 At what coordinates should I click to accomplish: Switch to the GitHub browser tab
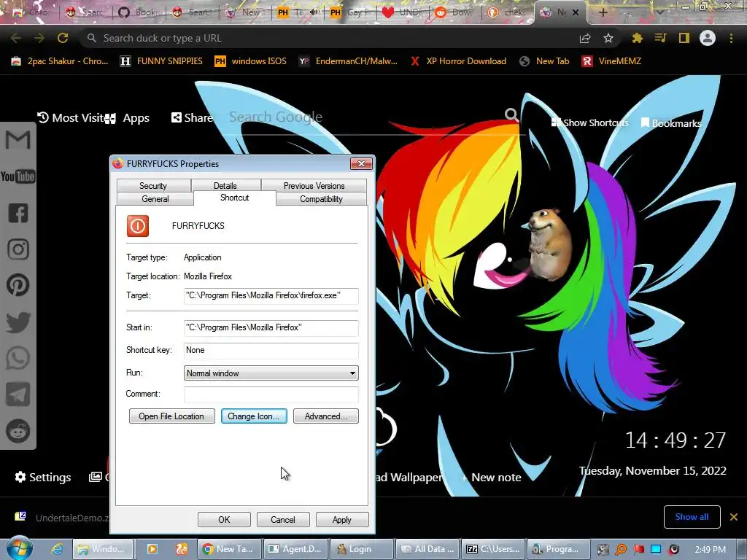[139, 12]
